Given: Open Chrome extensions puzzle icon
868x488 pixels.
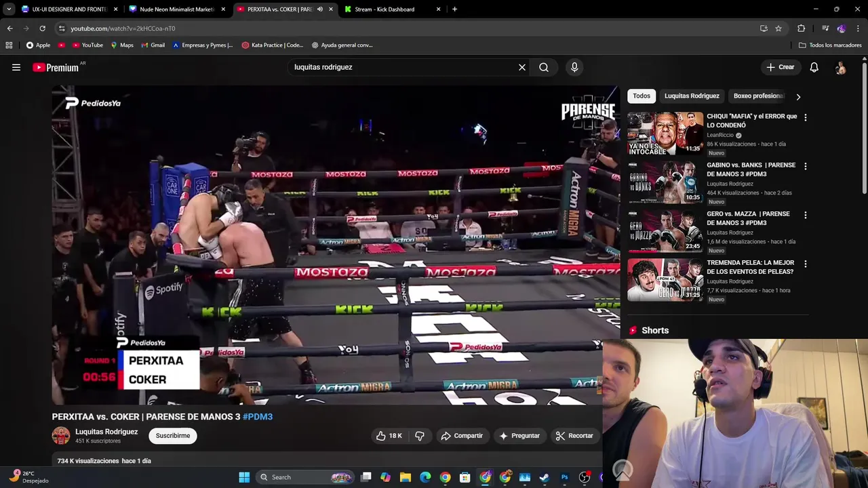Looking at the screenshot, I should pos(802,28).
